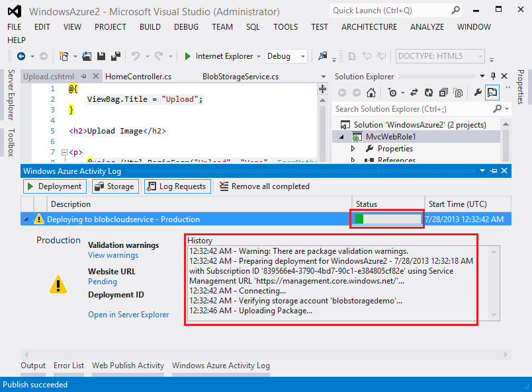Click the wrench Properties icon in Solution Explorer toolbar
The image size is (532, 392).
pyautogui.click(x=478, y=93)
